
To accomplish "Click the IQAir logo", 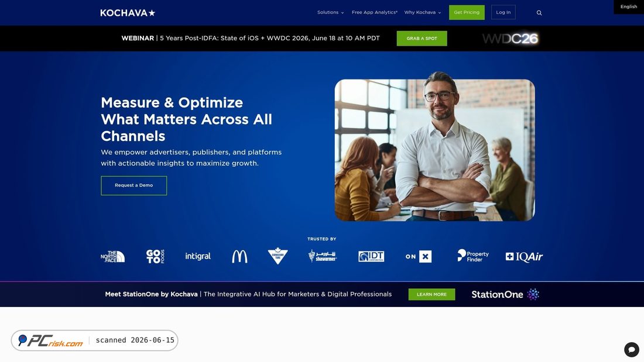I will (524, 257).
